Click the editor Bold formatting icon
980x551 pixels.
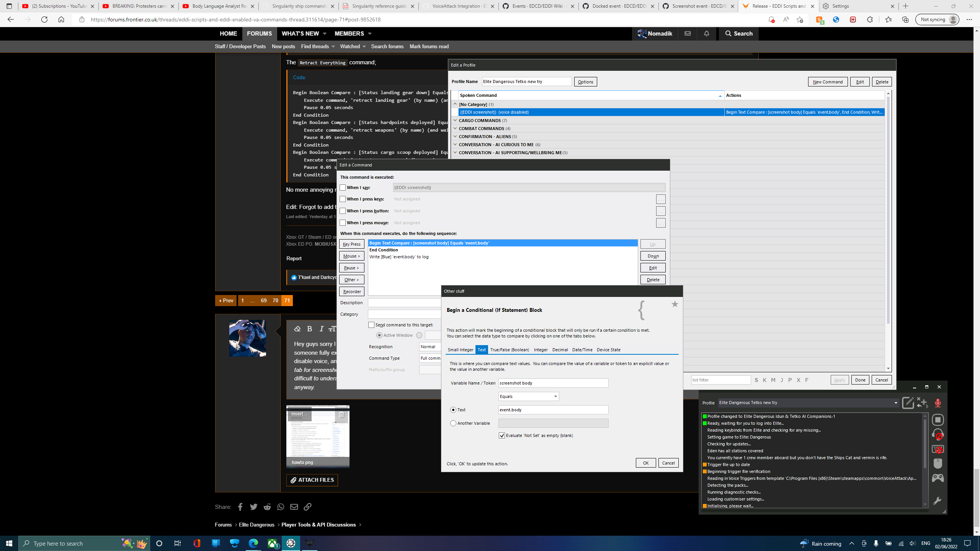tap(310, 329)
